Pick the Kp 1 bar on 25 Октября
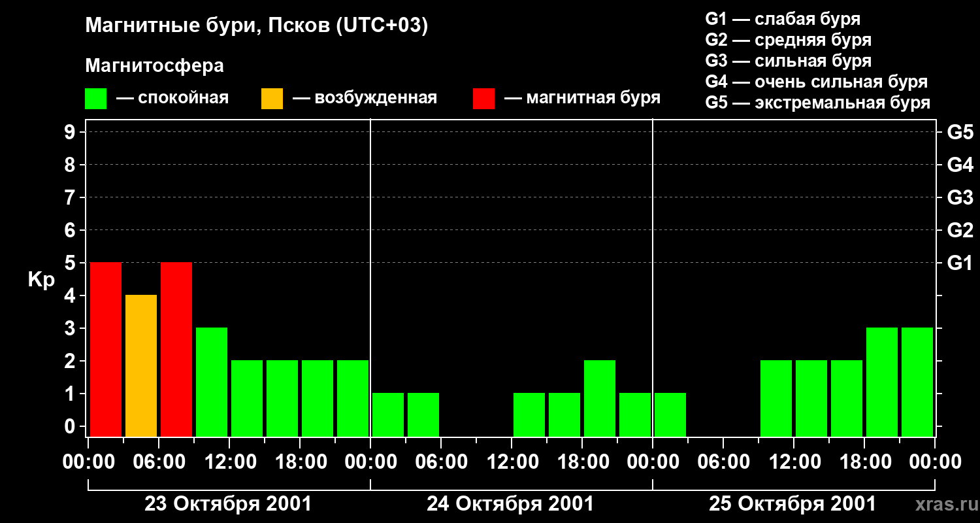Viewport: 980px width, 523px height. pyautogui.click(x=670, y=414)
